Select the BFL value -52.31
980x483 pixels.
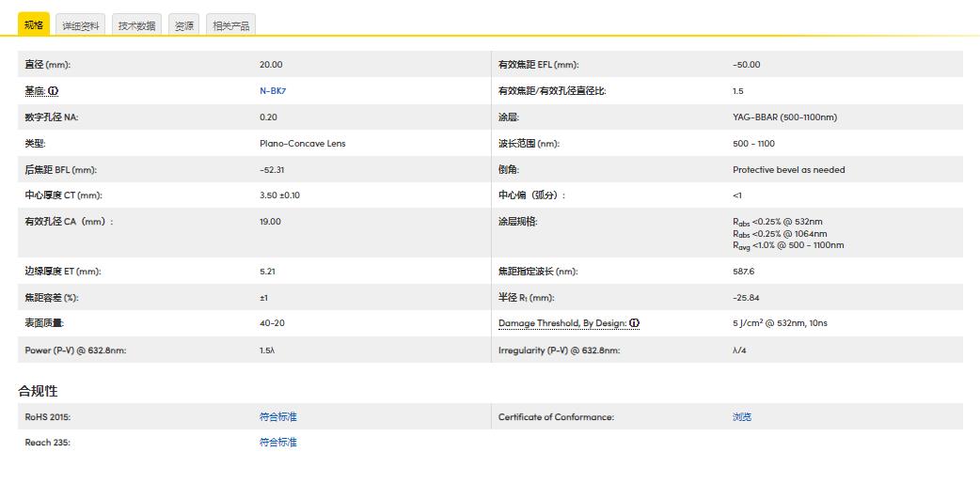click(273, 169)
